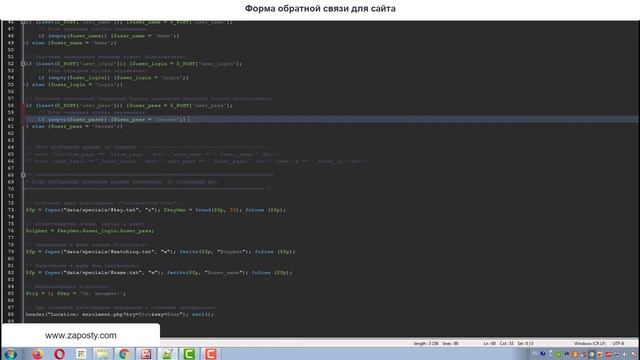Image resolution: width=640 pixels, height=360 pixels.
Task: Click the '$try = 1;' code line 85
Action: [76, 293]
